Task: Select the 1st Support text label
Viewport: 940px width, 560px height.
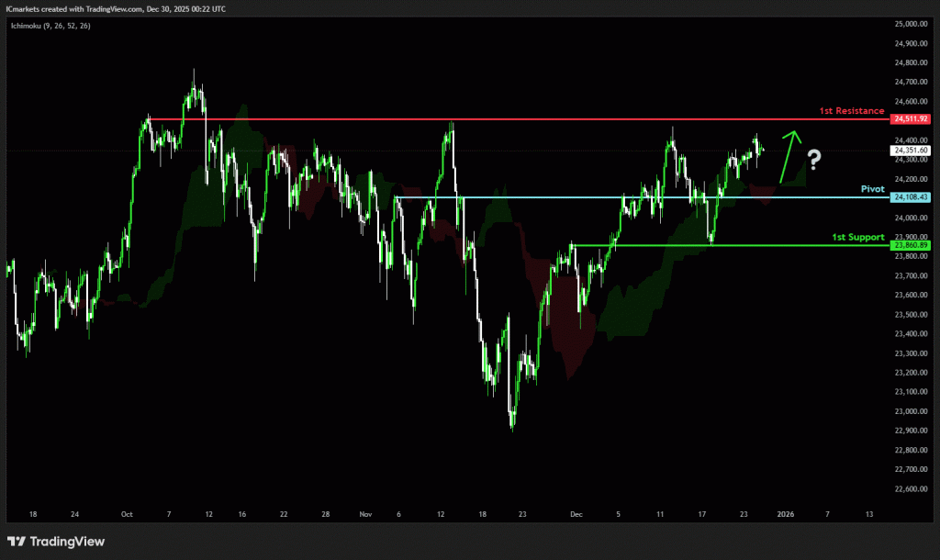Action: click(857, 237)
